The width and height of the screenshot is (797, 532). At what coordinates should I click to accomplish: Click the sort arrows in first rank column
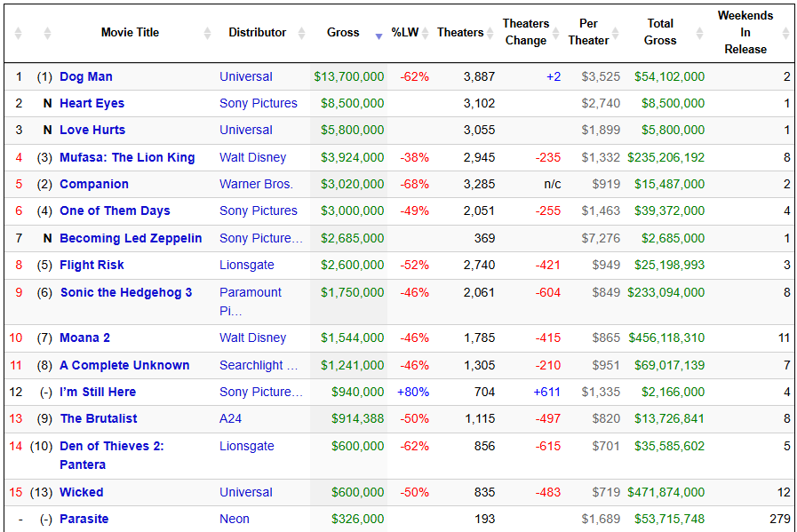tap(18, 33)
